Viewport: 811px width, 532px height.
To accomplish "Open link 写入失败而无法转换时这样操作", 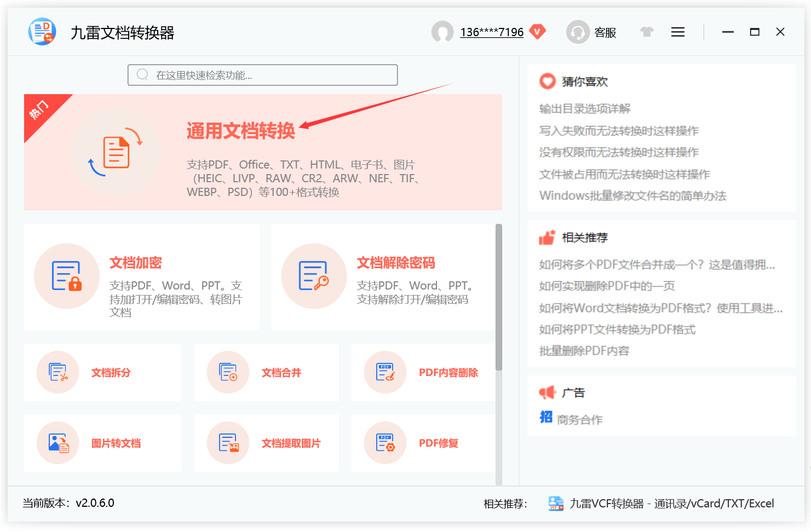I will click(x=619, y=130).
